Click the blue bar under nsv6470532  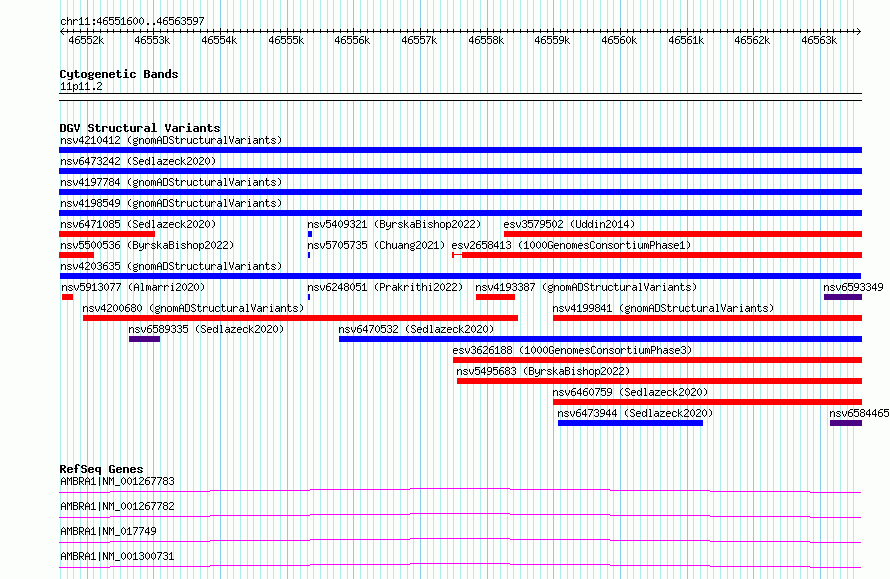601,339
